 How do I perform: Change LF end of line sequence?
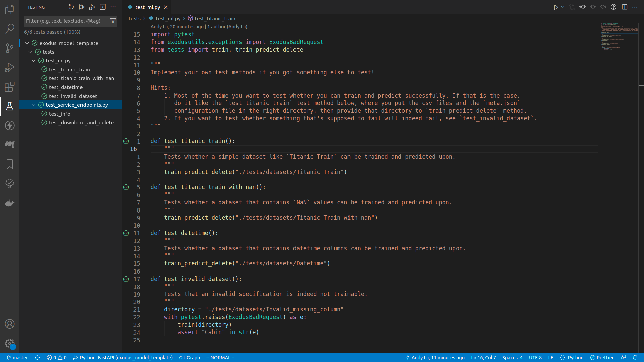(551, 358)
